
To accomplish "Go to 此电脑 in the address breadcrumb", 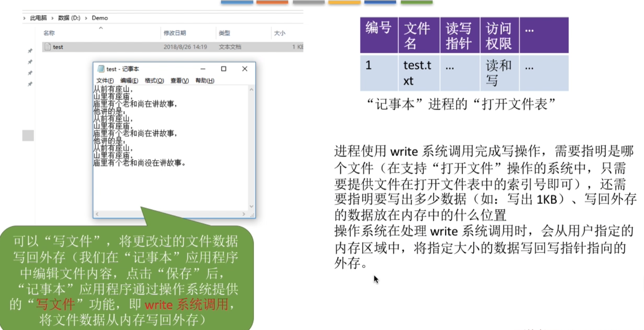I will pos(38,18).
